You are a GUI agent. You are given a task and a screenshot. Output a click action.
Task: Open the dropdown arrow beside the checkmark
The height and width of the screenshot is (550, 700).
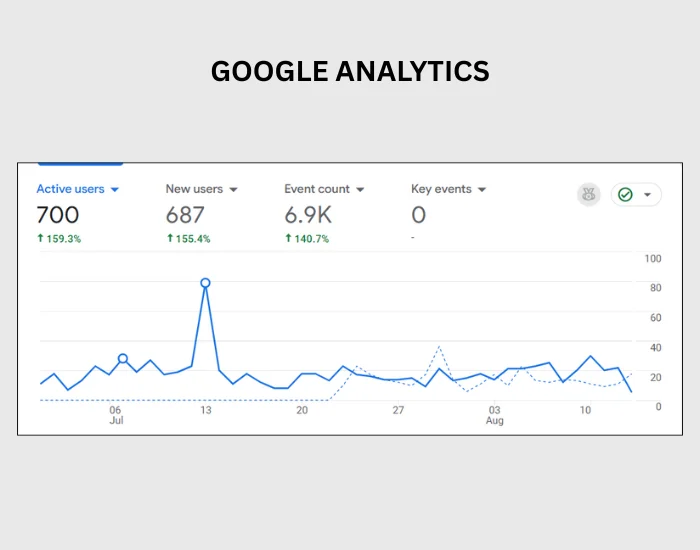pyautogui.click(x=647, y=195)
